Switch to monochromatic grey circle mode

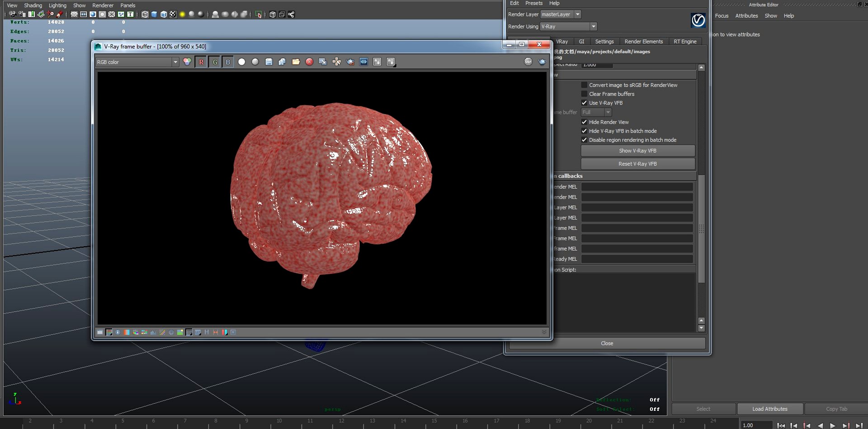[255, 62]
